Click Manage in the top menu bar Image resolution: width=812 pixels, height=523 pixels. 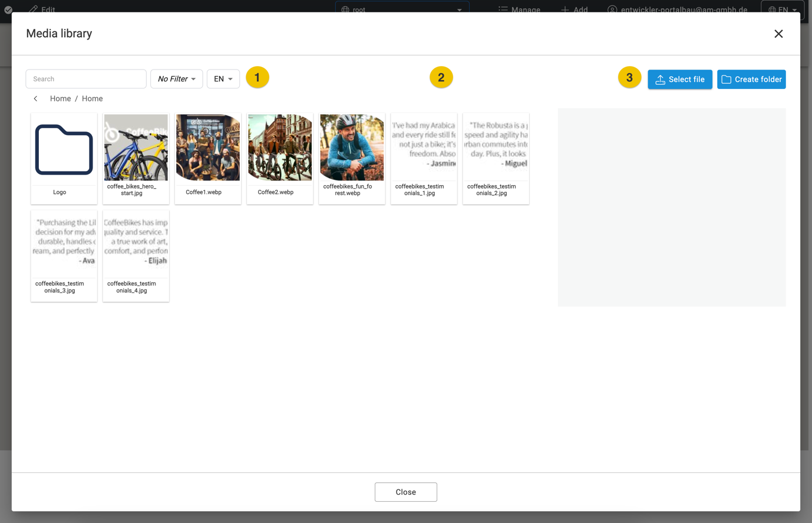(520, 10)
